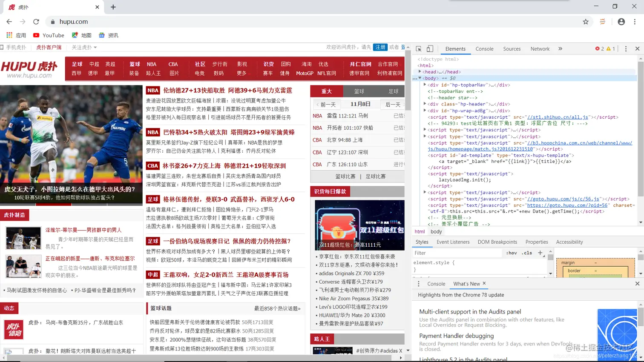Select the inspect element picker tool
Screen dimensions: 644x362
[419, 49]
